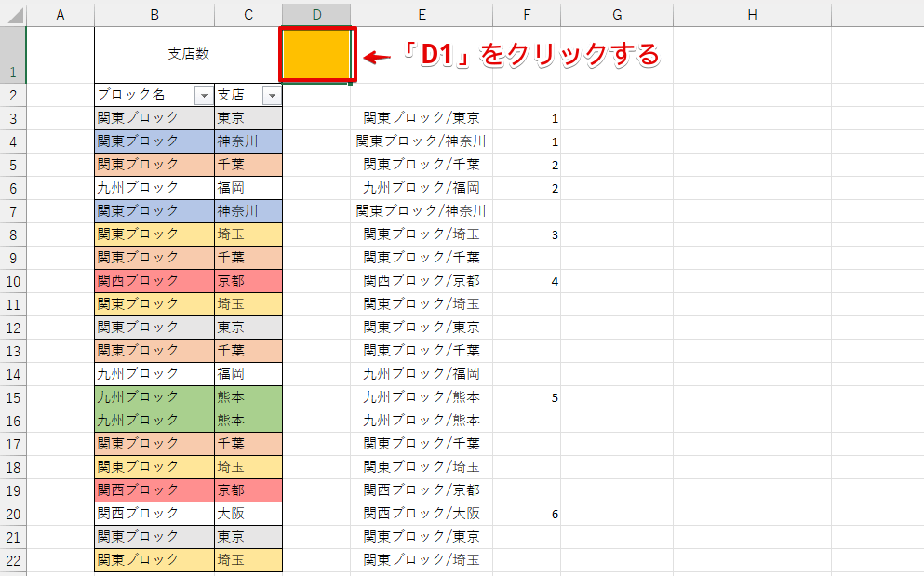
Task: Click cell C22 containing 埼玉
Action: [248, 561]
